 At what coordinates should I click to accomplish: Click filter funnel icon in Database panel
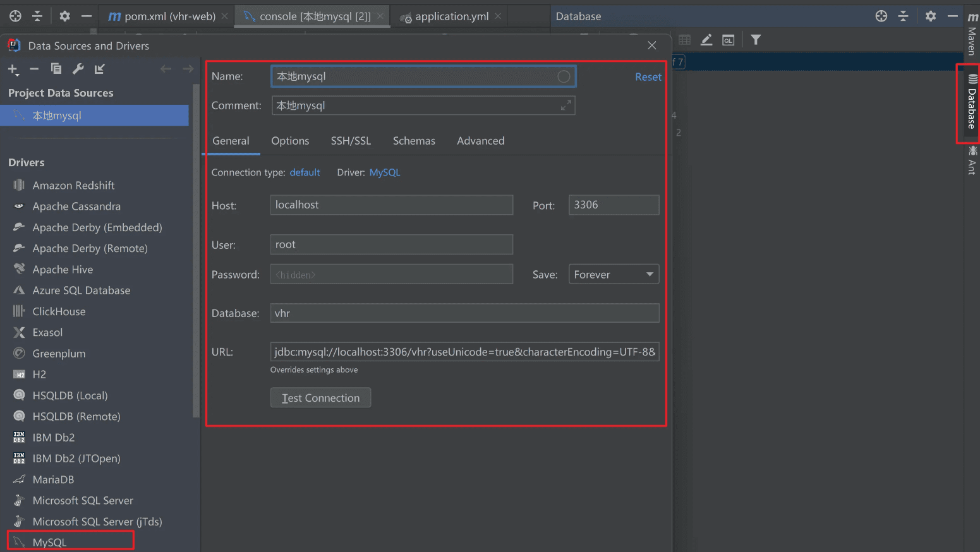tap(756, 40)
